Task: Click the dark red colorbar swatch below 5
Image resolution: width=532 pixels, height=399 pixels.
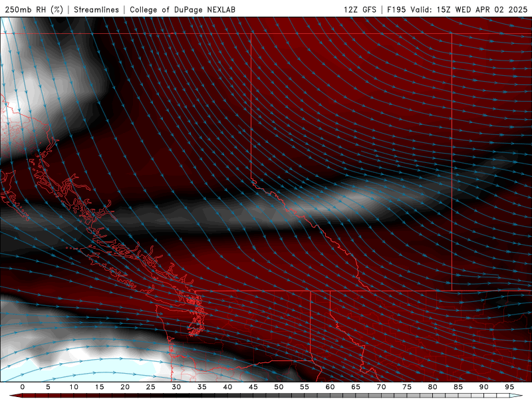Action: [48, 396]
